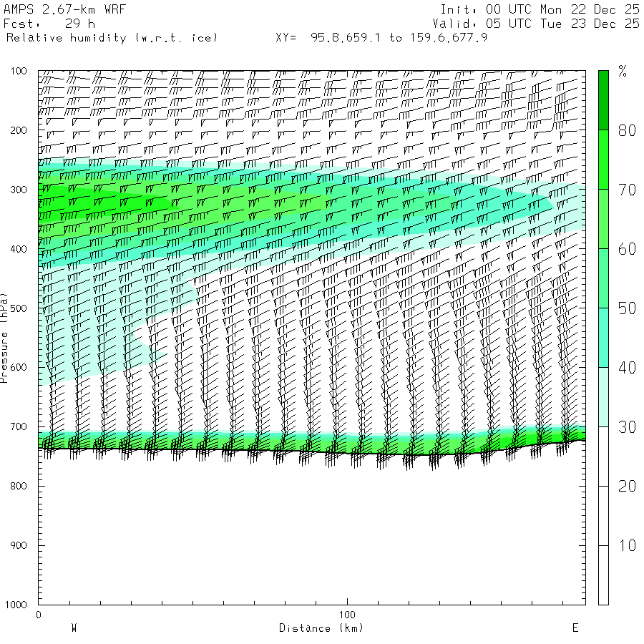This screenshot has width=644, height=644.
Task: Click 'Relative humidity (w.r.t. ice)' label
Action: coord(112,38)
